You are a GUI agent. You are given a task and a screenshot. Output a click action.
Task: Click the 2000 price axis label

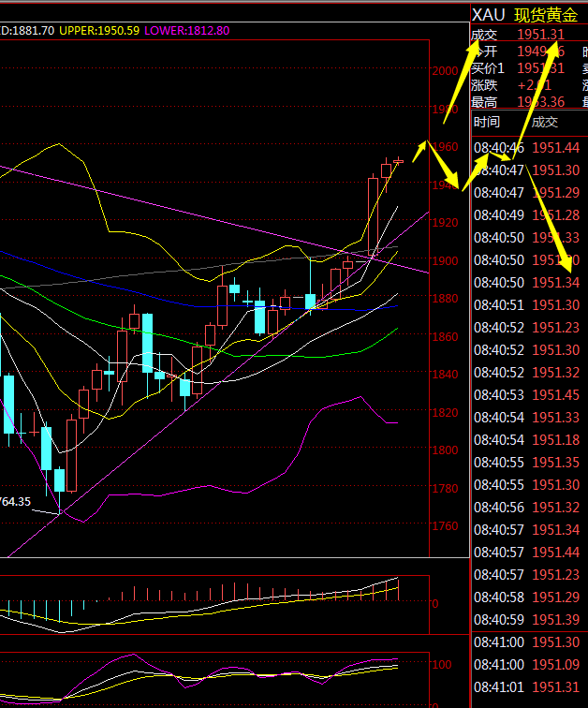446,71
